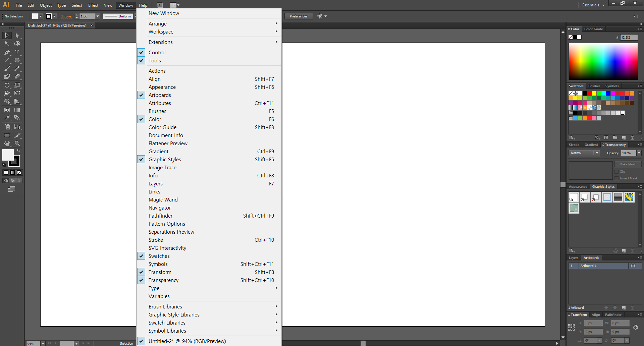Select the Column Graph tool

tap(17, 127)
